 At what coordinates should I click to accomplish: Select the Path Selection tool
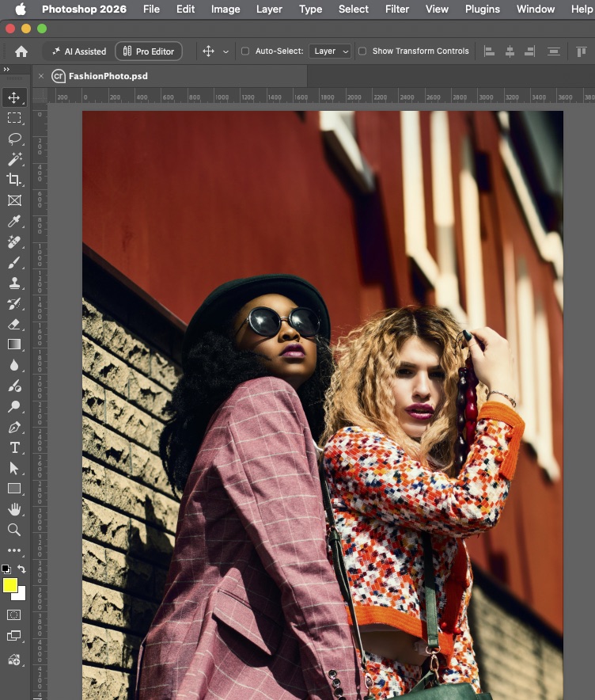tap(13, 468)
